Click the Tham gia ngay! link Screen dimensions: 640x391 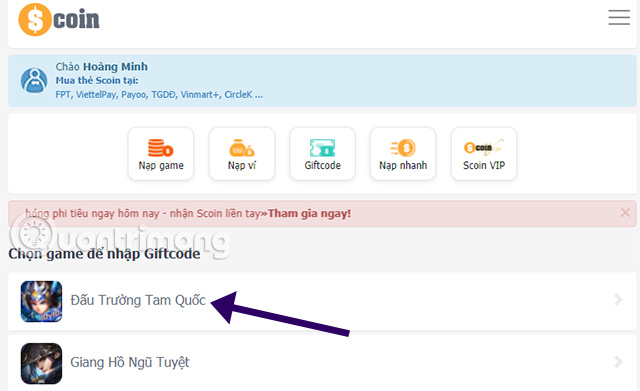tap(309, 213)
